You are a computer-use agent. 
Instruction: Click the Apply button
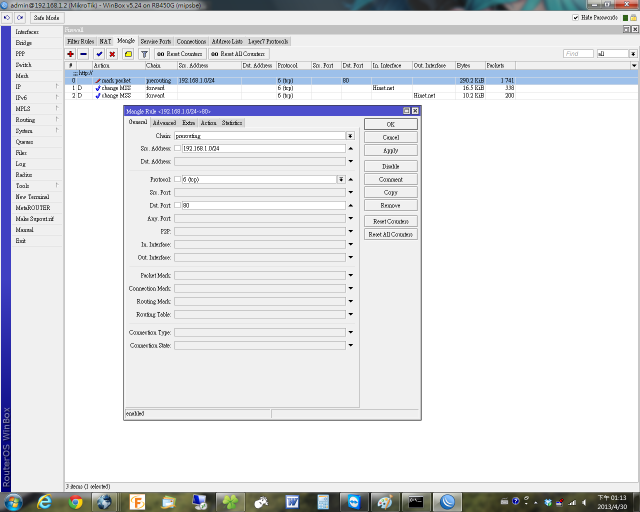click(x=391, y=150)
